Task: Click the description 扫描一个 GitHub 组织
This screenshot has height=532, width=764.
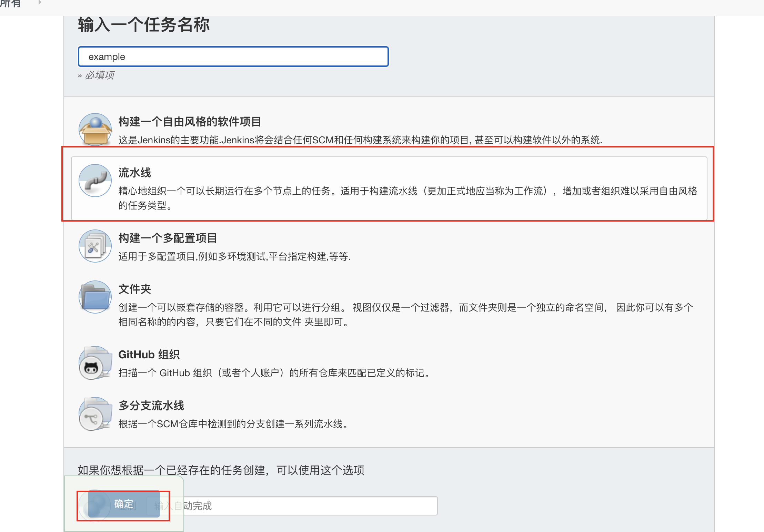Action: (x=274, y=373)
